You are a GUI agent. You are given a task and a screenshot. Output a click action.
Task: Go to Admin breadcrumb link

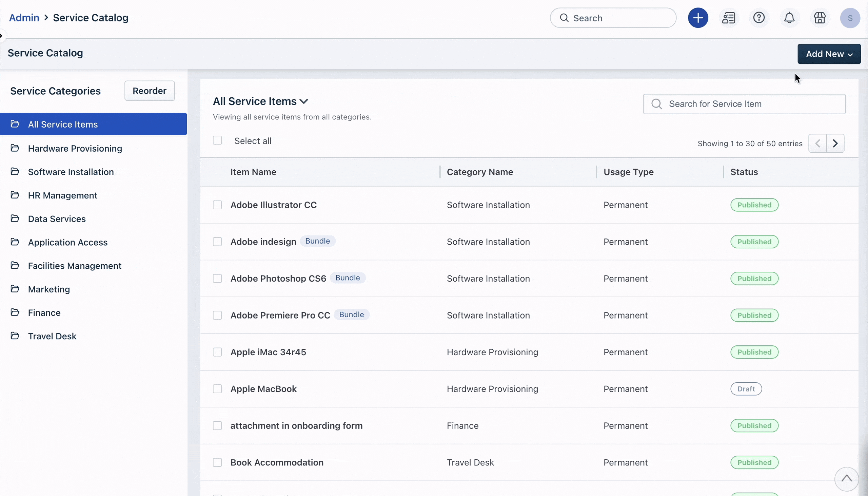24,18
